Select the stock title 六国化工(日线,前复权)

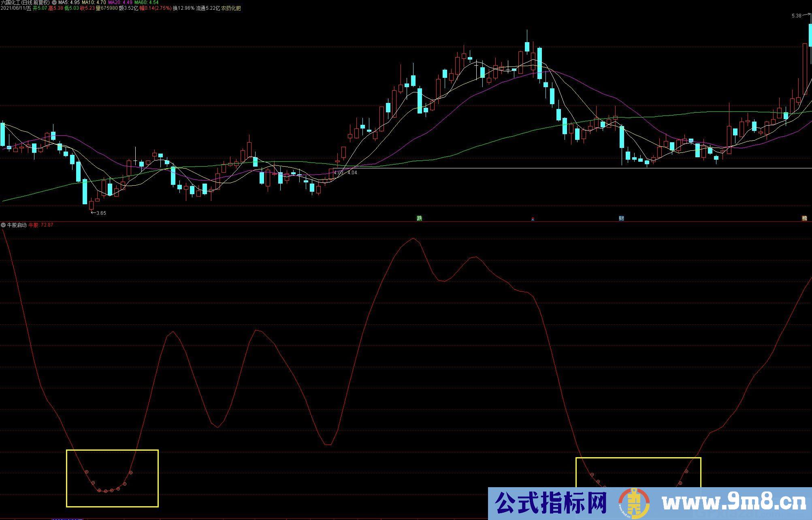[x=25, y=2]
